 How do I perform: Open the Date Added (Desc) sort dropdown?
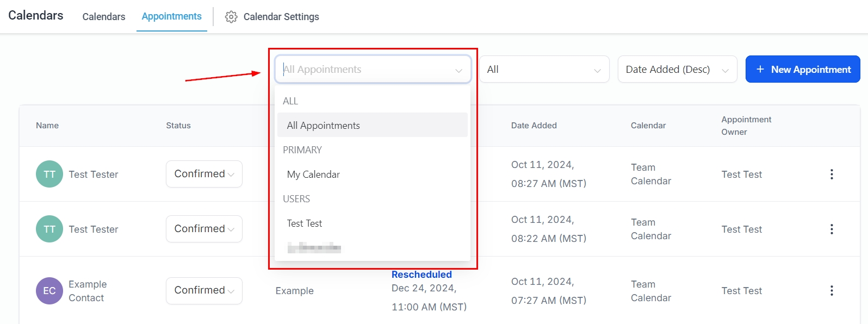(677, 70)
